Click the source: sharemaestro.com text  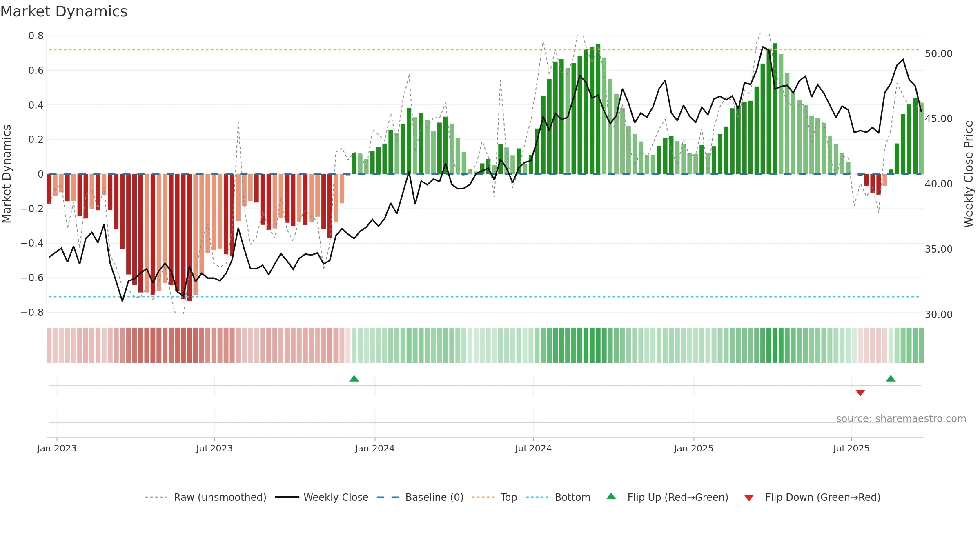(x=901, y=418)
